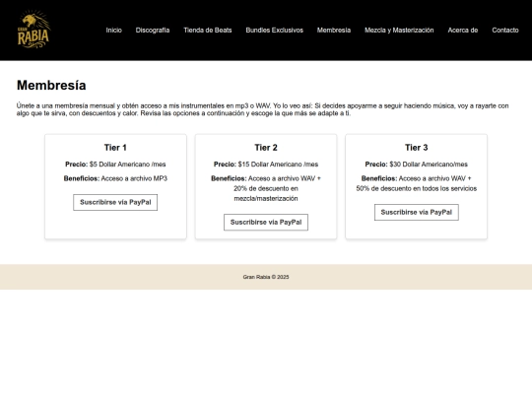The height and width of the screenshot is (399, 532).
Task: Open the Membresía navigation link
Action: point(334,31)
